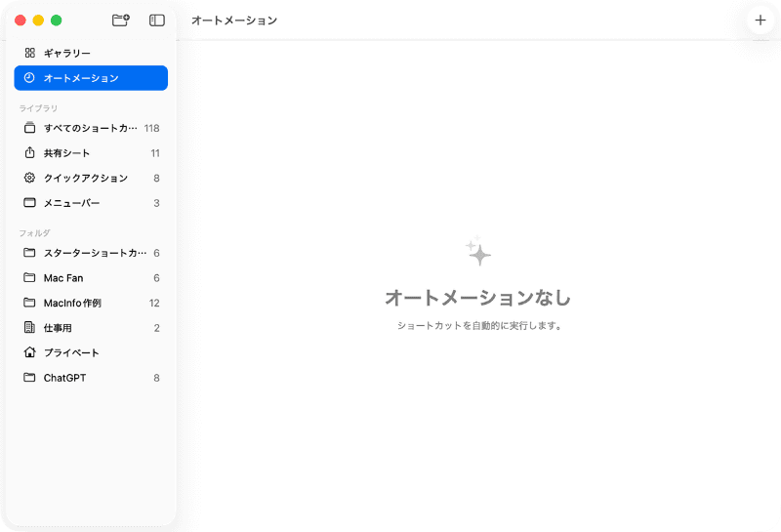Screen dimensions: 781x532
Task: Click the フォルダ section header
Action: tap(34, 232)
